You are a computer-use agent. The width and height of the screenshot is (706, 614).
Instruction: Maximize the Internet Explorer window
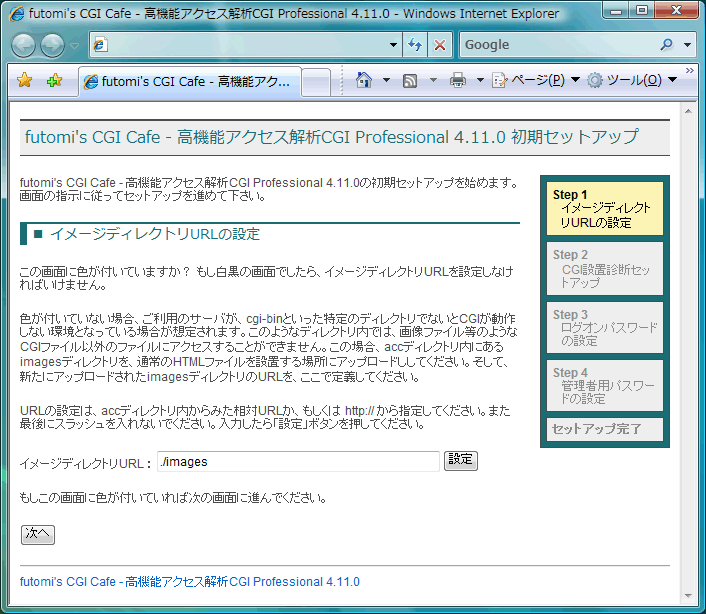point(642,10)
